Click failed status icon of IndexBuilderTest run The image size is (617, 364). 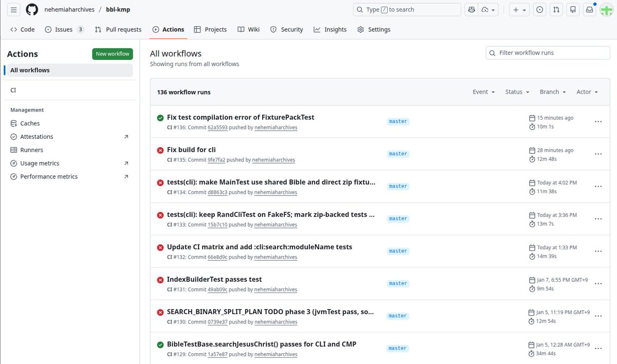coord(160,280)
